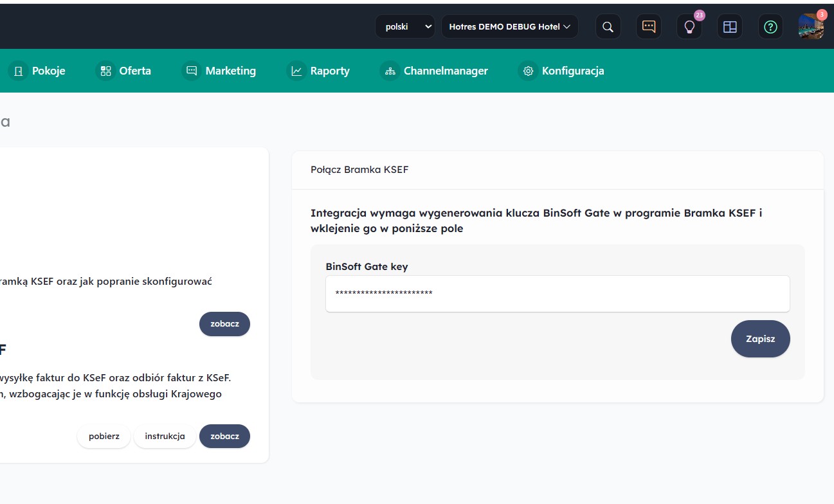Expand the Hotres DEMO DEBUG Hotel selector
This screenshot has width=834, height=504.
coord(509,27)
